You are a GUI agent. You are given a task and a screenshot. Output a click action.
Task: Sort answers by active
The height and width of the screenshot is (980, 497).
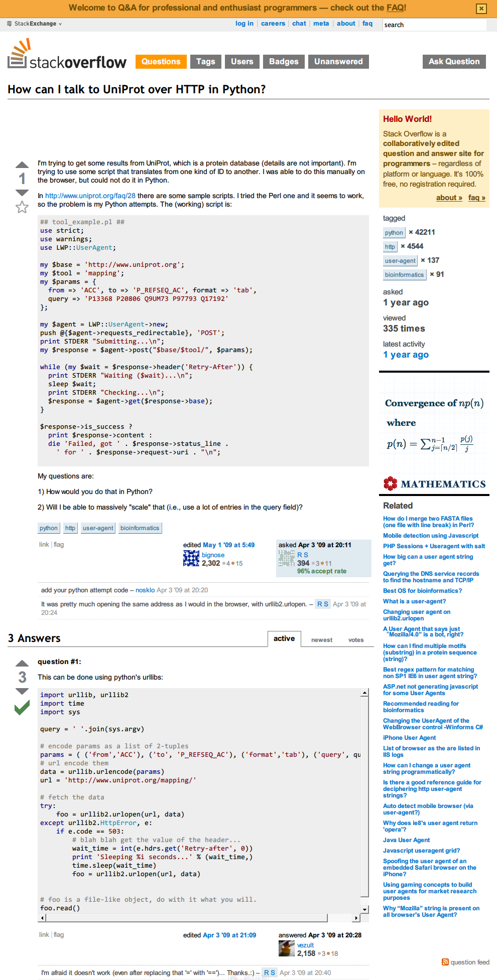click(284, 638)
